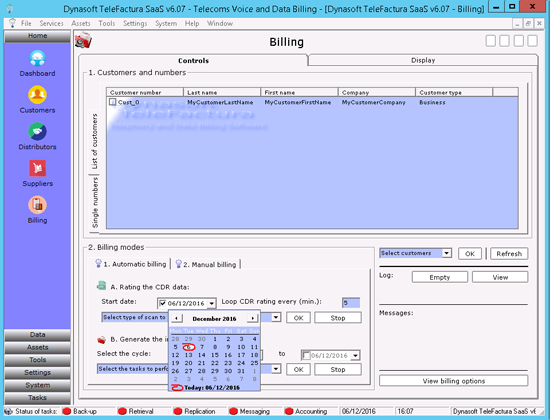Go to previous month in calendar
The image size is (550, 420).
tap(176, 318)
